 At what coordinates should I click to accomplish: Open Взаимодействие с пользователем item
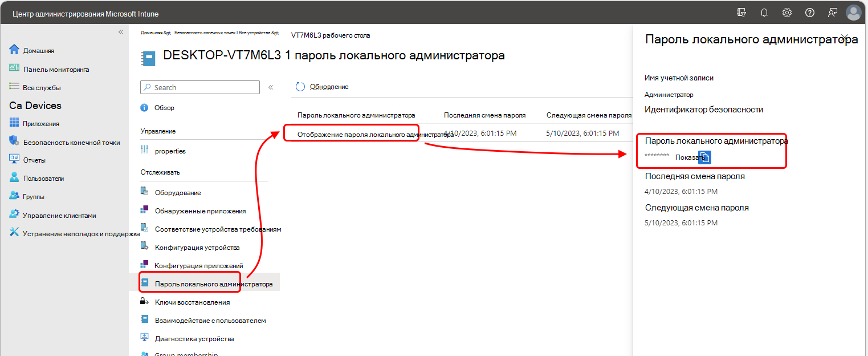coord(210,321)
